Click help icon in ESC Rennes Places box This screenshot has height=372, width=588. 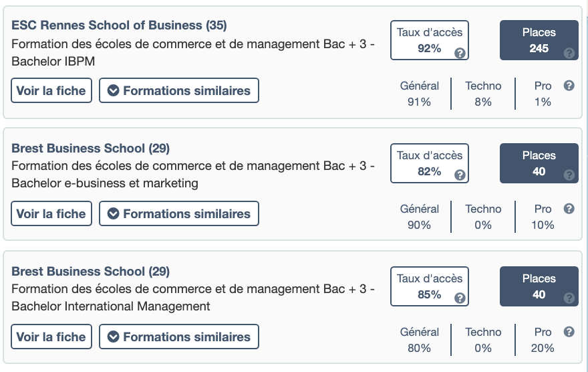coord(569,53)
